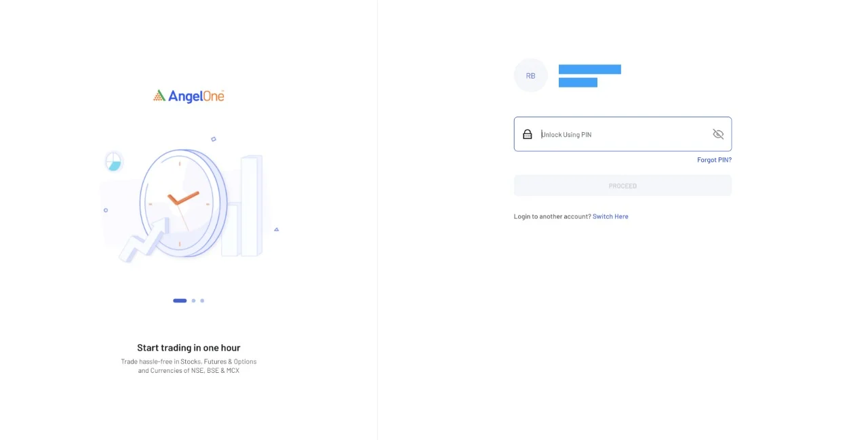Select the first carousel indicator
The height and width of the screenshot is (440, 868).
[180, 300]
